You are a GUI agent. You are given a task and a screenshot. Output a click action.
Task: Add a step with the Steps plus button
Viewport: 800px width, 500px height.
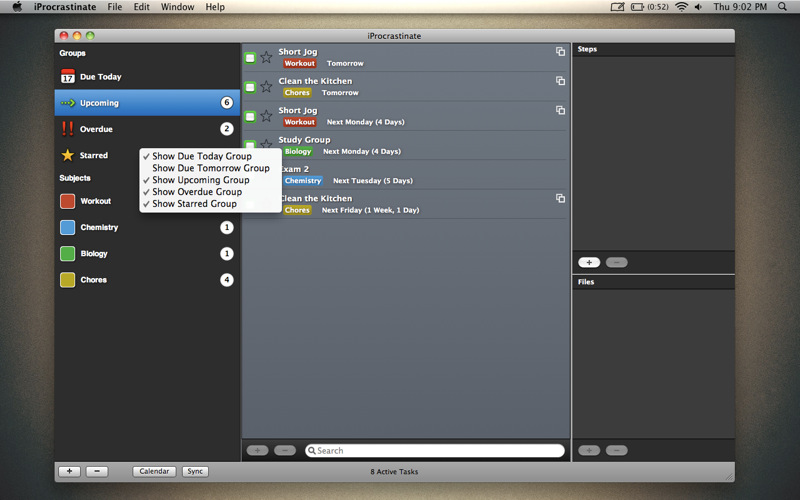[x=589, y=262]
